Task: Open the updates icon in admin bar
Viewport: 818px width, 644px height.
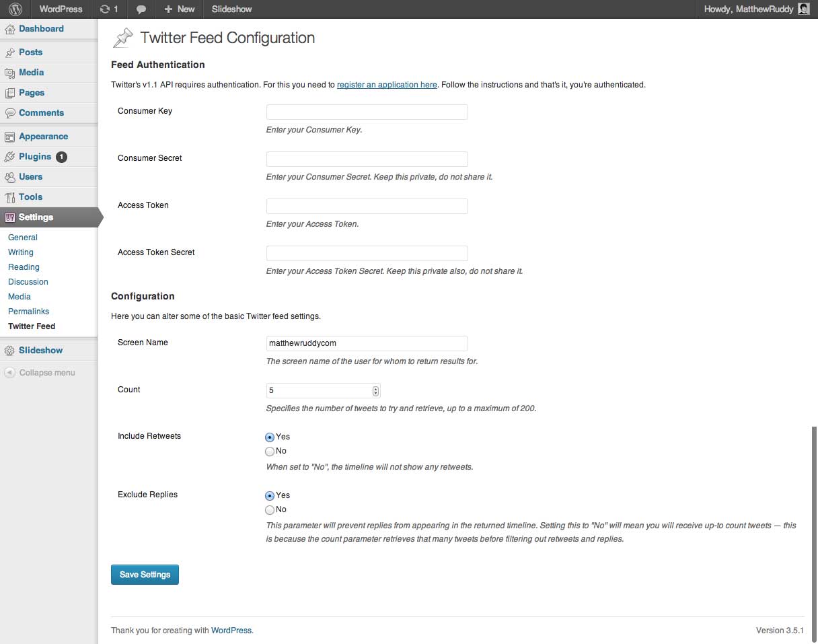Action: point(104,9)
